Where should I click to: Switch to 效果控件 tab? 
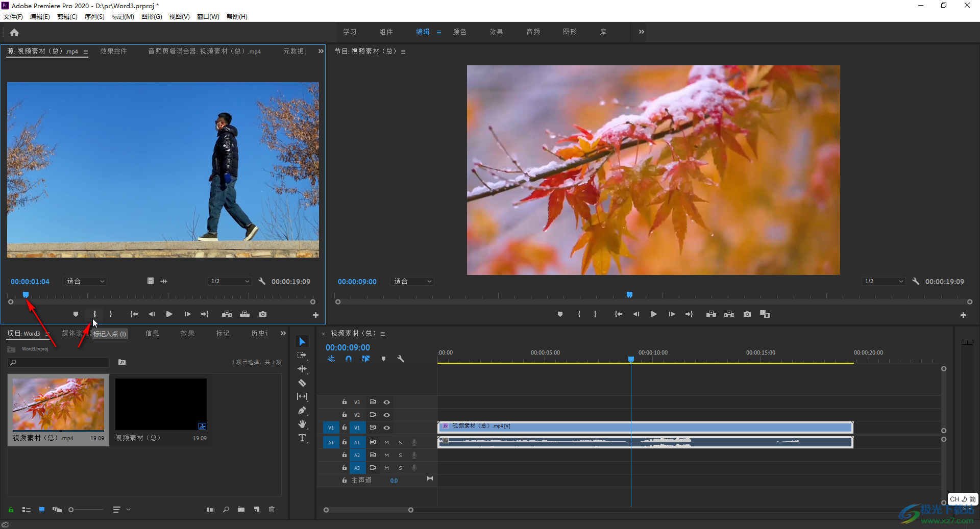pyautogui.click(x=113, y=51)
